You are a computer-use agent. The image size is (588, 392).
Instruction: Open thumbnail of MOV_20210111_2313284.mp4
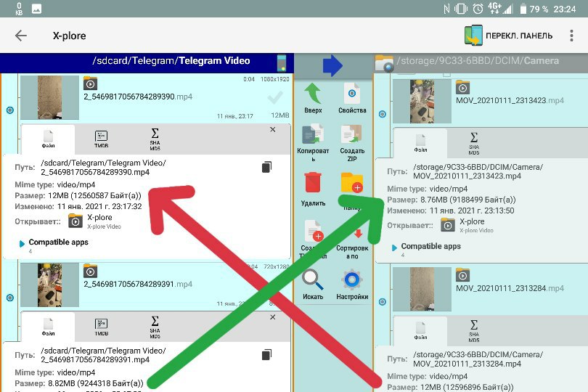(422, 289)
